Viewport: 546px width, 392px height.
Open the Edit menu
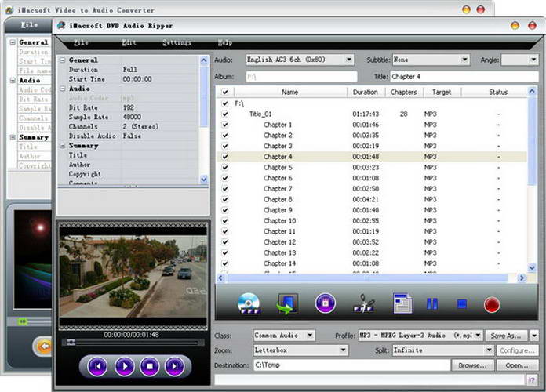(129, 42)
